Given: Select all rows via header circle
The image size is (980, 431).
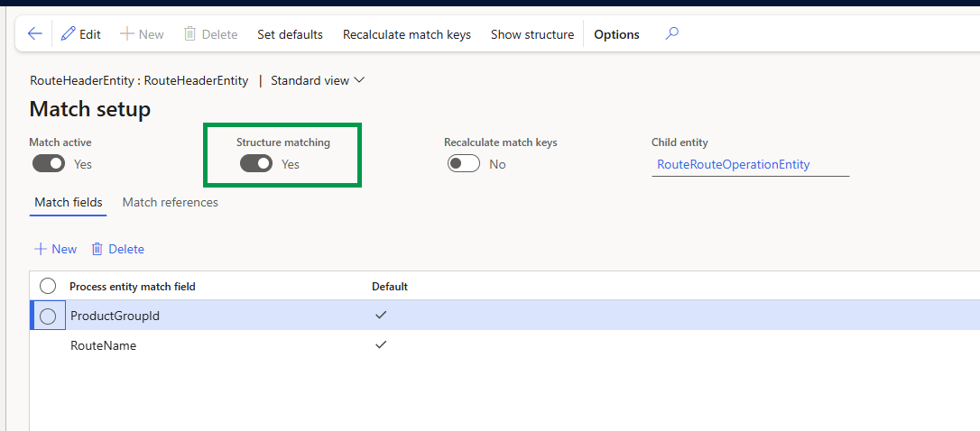Looking at the screenshot, I should point(48,286).
